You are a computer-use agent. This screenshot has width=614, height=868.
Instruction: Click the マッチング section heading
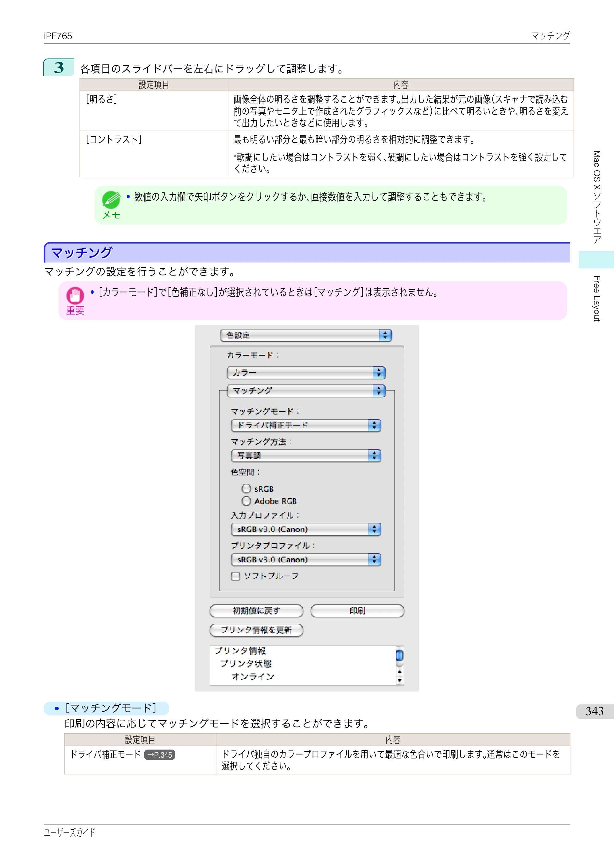coord(81,253)
